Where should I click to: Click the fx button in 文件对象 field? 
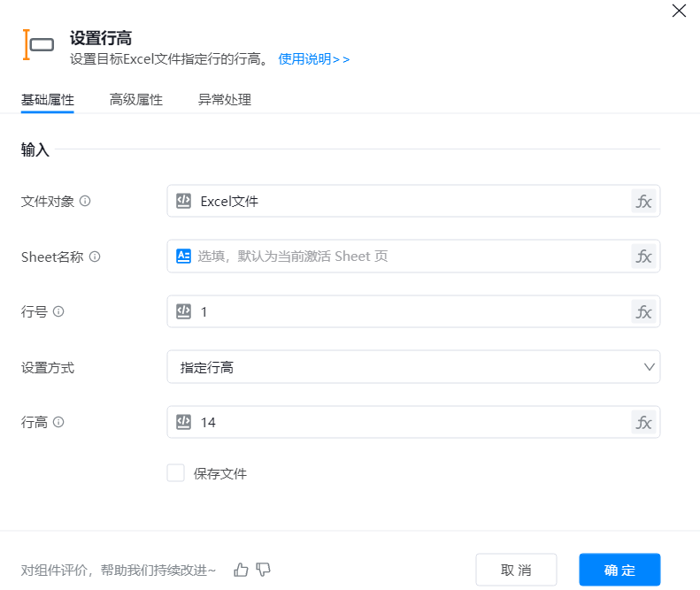tap(643, 201)
